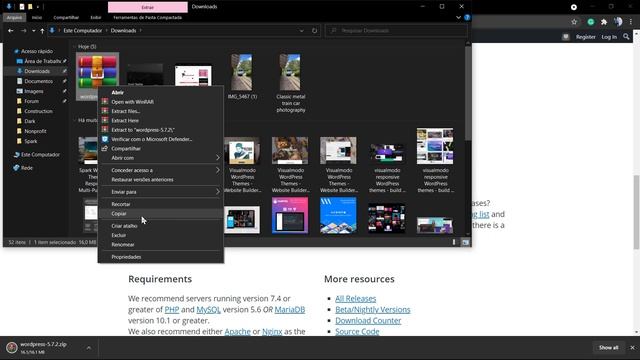Image resolution: width=640 pixels, height=360 pixels.
Task: Click Register link on WordPress page
Action: pos(585,37)
